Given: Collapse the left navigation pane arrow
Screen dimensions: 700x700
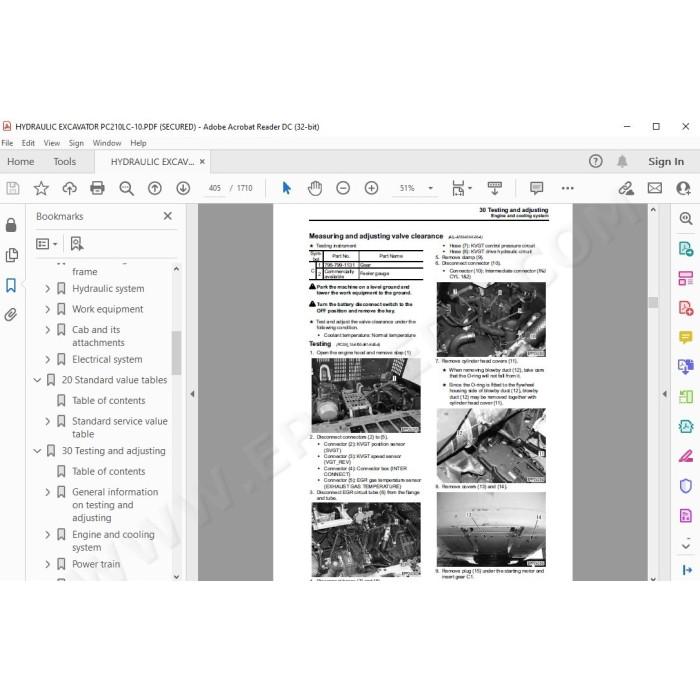Looking at the screenshot, I should pos(192,394).
